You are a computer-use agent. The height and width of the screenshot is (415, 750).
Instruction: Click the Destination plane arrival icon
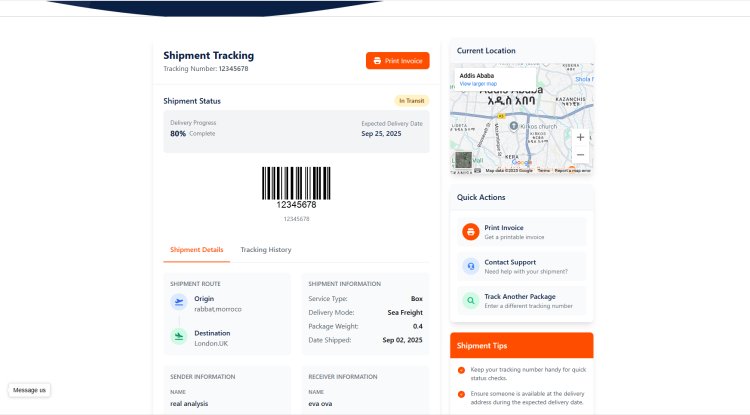coord(179,336)
